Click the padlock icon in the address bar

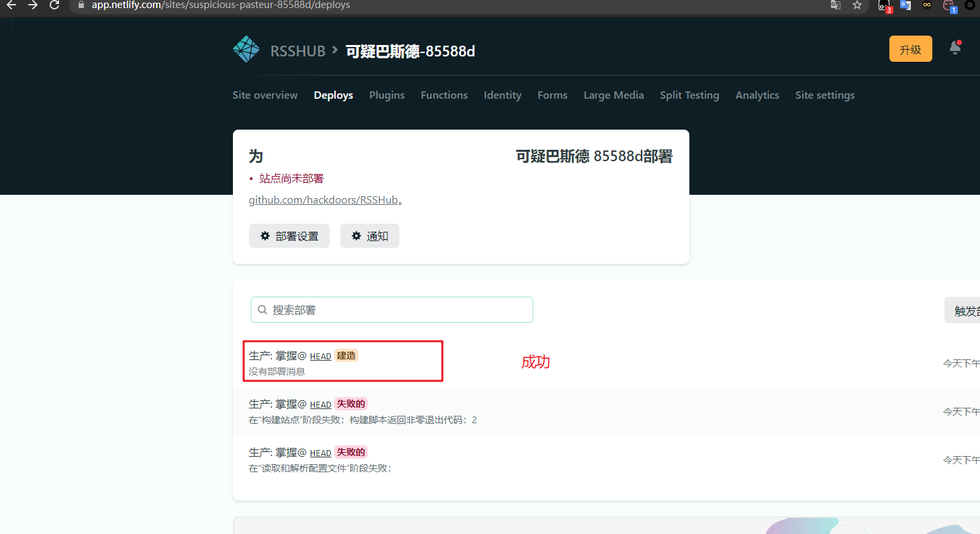click(81, 5)
